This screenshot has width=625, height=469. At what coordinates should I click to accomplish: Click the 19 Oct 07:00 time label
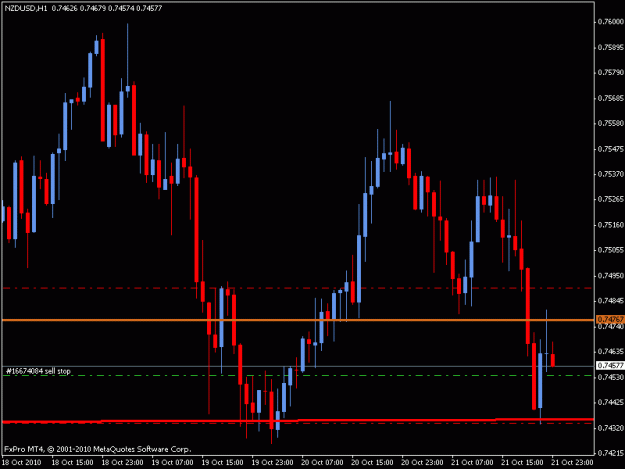point(173,463)
